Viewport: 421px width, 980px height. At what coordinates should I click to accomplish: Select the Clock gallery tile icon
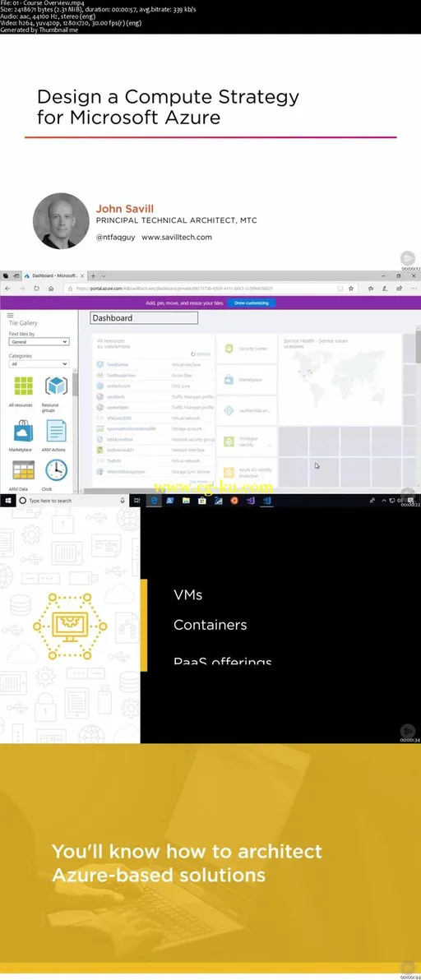(56, 470)
